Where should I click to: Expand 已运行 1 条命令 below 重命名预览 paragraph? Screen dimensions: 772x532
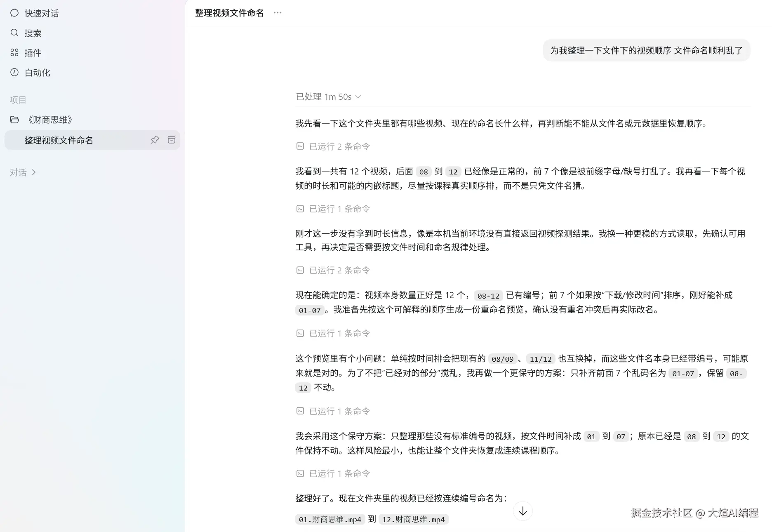pyautogui.click(x=333, y=333)
